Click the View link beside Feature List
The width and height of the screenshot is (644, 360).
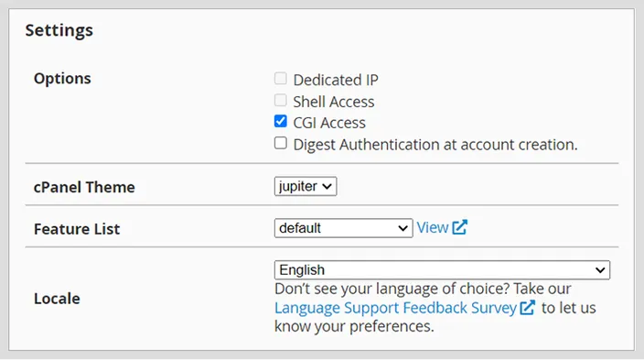(433, 227)
